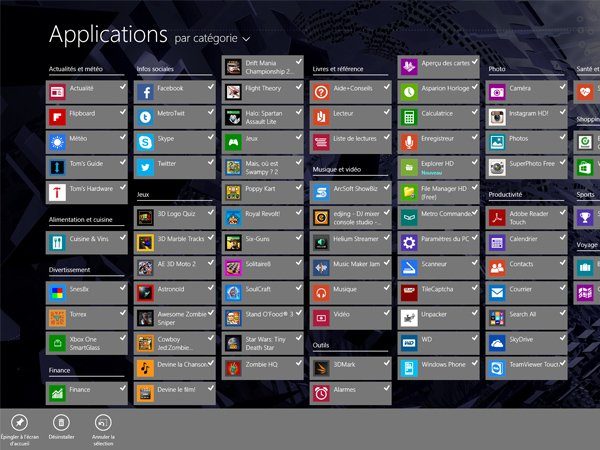Deselect the Explorer HD checkmark
Image resolution: width=600 pixels, height=450 pixels.
[475, 162]
